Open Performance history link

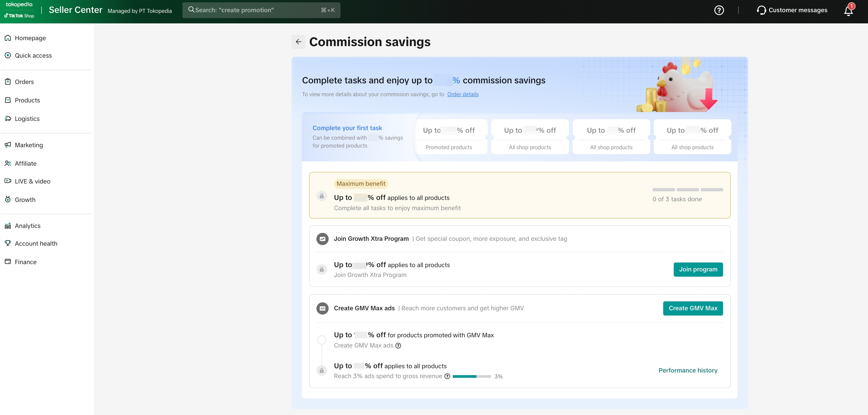[x=688, y=370]
